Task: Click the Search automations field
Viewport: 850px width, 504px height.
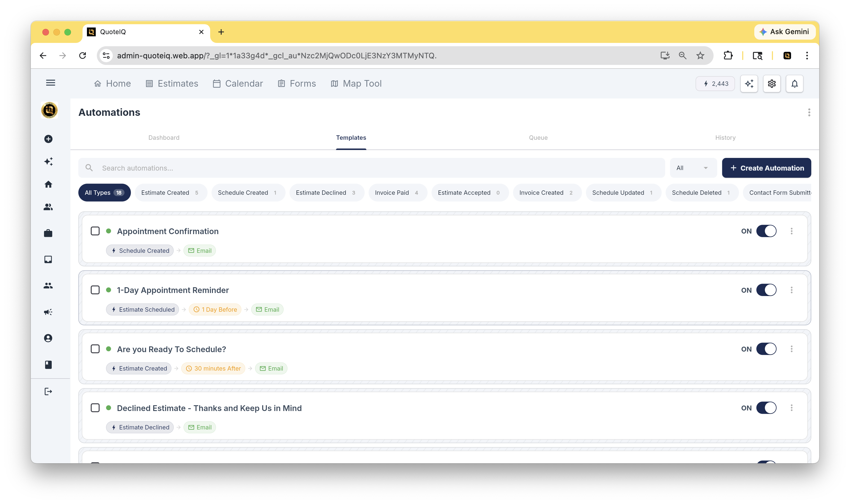Action: (x=372, y=168)
